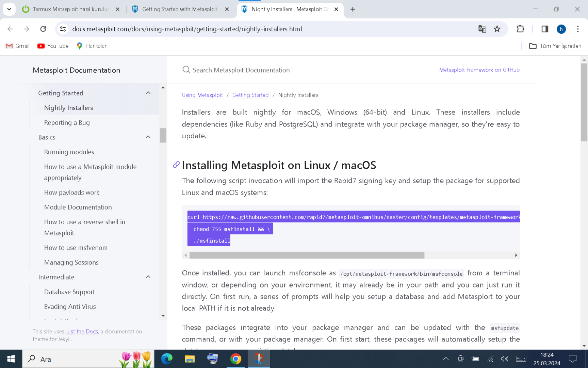Click Getting Started breadcrumb link

coord(250,95)
